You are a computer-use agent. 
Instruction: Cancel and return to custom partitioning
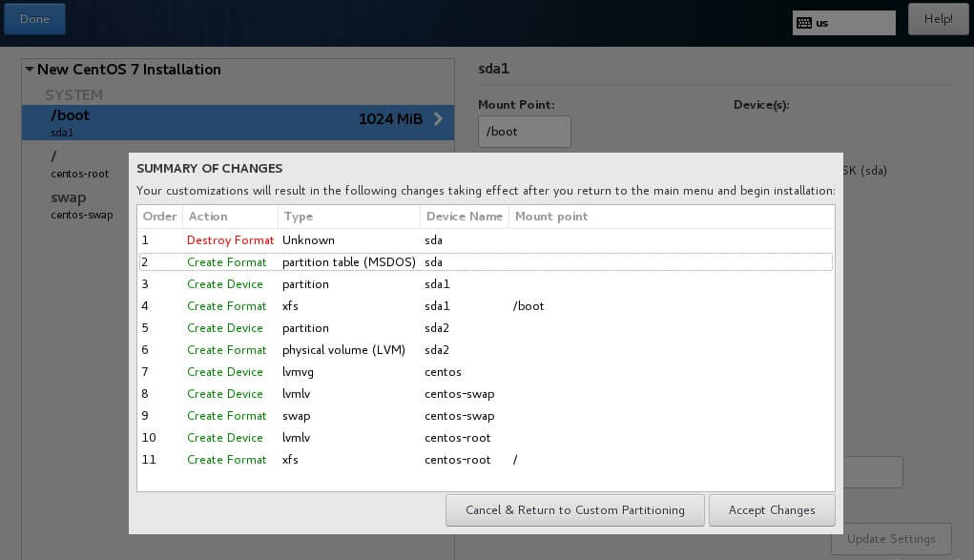point(574,510)
